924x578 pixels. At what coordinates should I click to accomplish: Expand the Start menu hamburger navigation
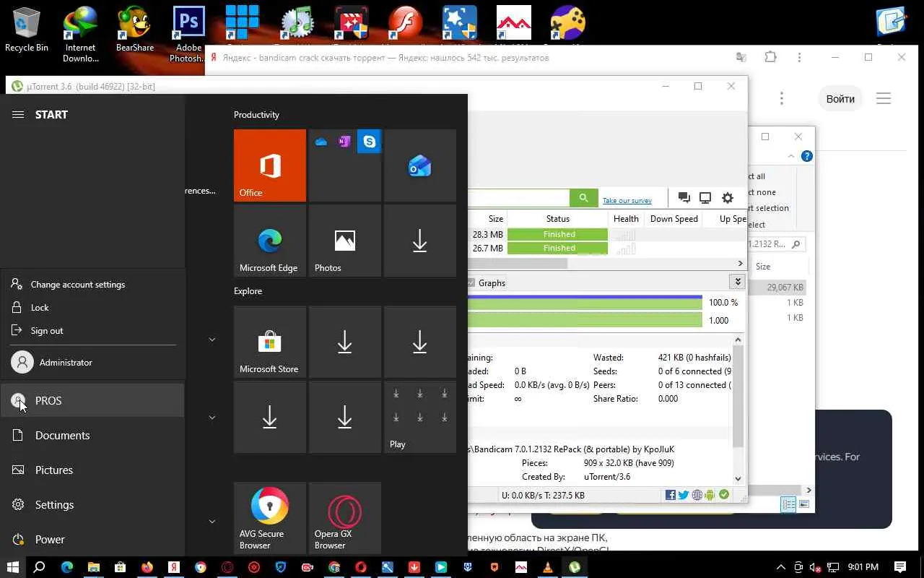pyautogui.click(x=18, y=114)
